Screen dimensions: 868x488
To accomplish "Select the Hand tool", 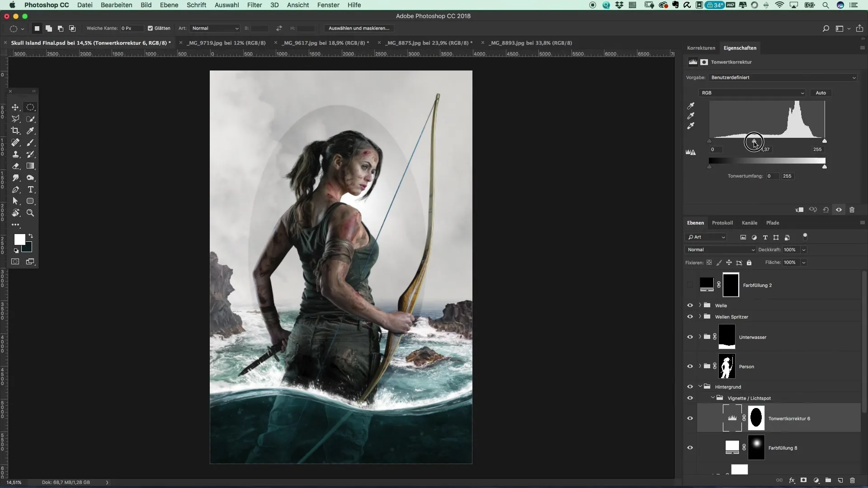I will tap(15, 213).
